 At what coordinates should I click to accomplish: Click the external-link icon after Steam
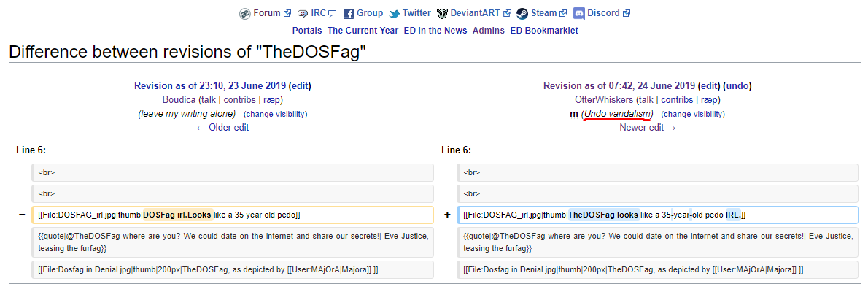[563, 14]
